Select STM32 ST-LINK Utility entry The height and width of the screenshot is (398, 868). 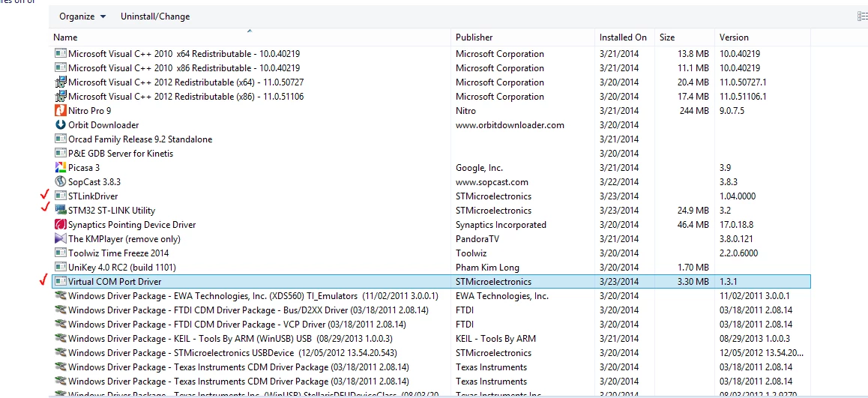coord(112,211)
